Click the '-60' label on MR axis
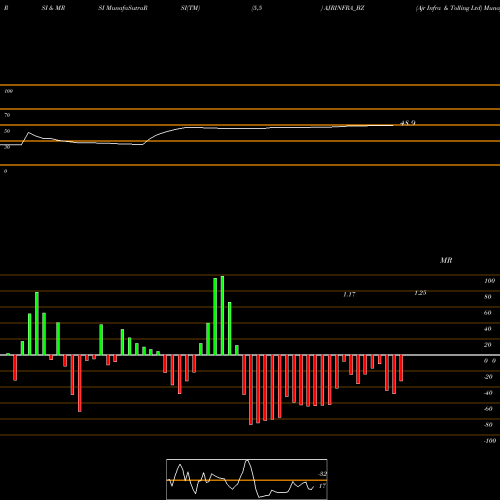500x500 pixels. pos(488,409)
